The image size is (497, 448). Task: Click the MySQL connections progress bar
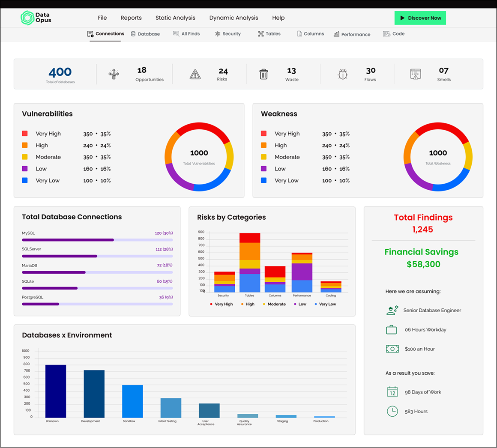pyautogui.click(x=97, y=240)
